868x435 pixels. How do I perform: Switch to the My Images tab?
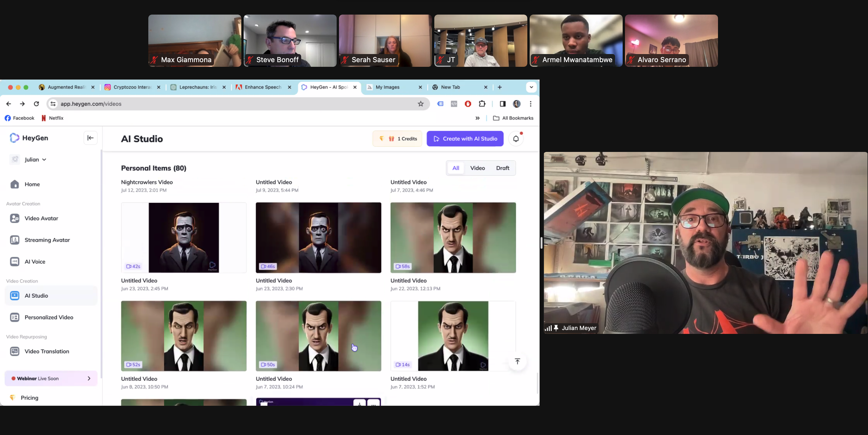(x=387, y=87)
